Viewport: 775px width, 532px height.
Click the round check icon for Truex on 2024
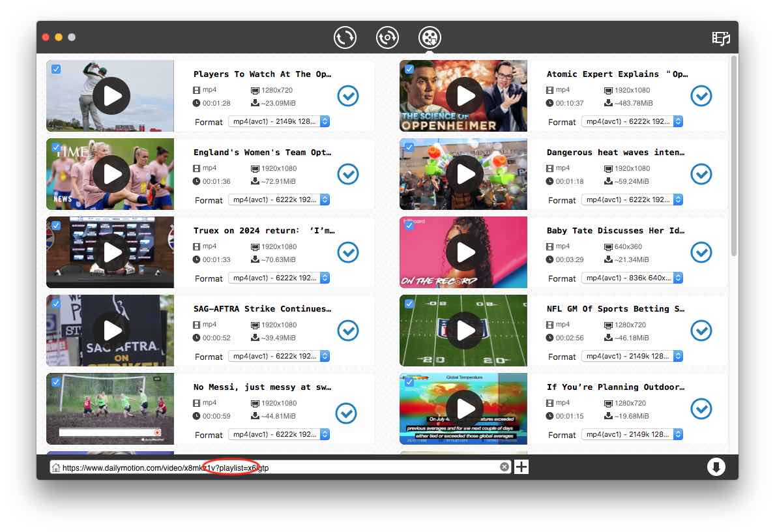[x=348, y=252]
